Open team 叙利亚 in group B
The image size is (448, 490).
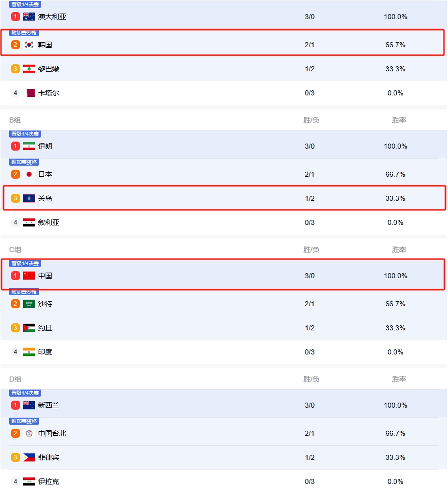coord(224,222)
